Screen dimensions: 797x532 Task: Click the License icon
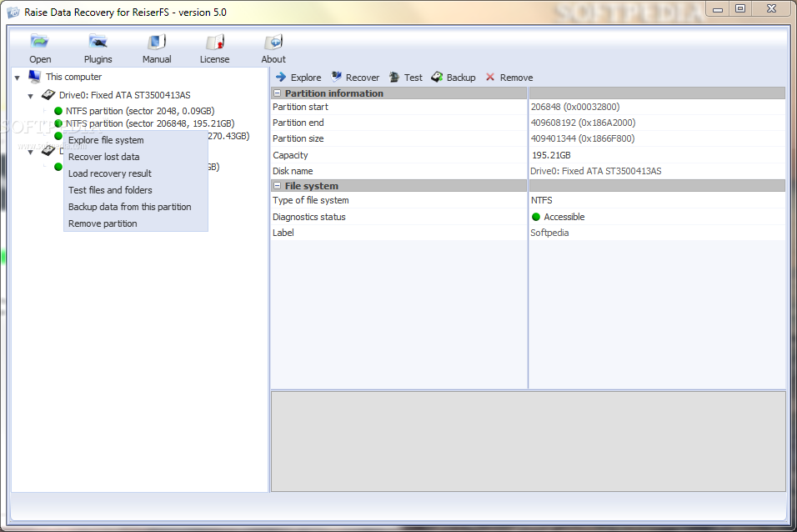[215, 42]
